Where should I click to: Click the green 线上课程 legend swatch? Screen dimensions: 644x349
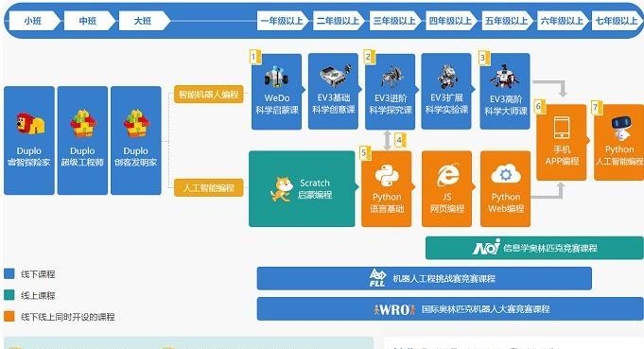pos(9,295)
